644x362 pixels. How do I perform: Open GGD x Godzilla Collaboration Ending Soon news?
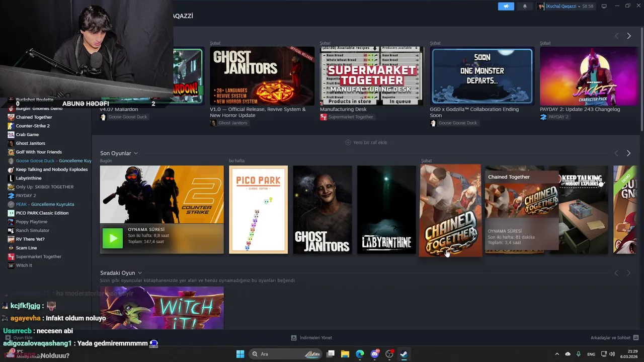tap(482, 76)
